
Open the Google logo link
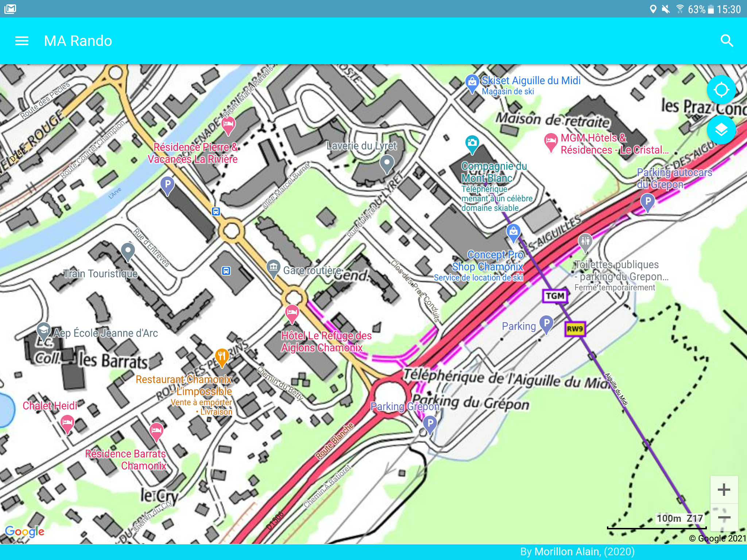click(x=24, y=532)
